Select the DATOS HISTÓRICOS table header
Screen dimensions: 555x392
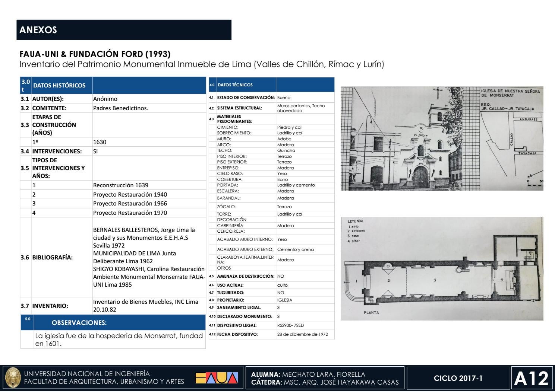point(113,85)
